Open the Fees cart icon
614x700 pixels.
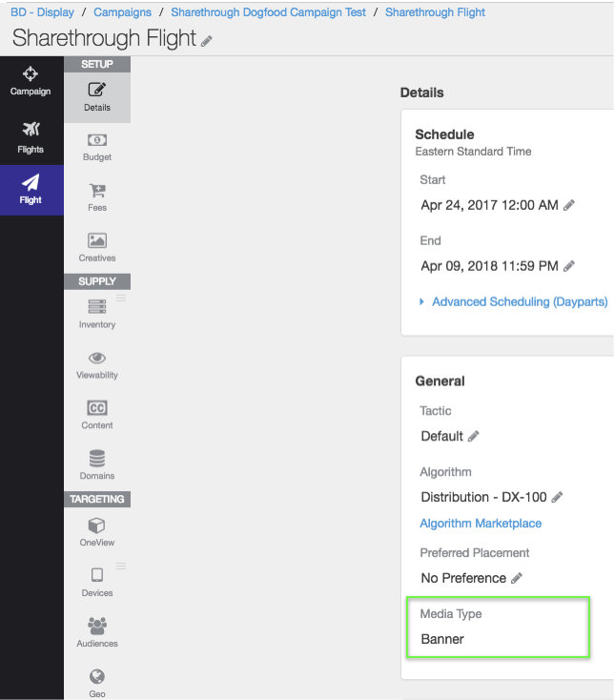click(97, 191)
